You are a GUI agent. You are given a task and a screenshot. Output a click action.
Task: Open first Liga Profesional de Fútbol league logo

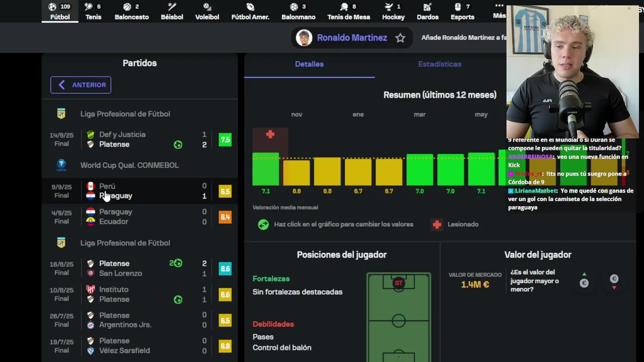(x=61, y=114)
